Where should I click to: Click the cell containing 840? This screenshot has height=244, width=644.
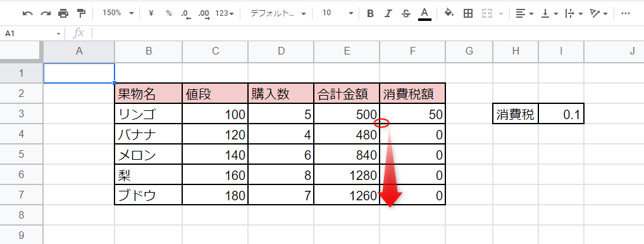[x=347, y=154]
